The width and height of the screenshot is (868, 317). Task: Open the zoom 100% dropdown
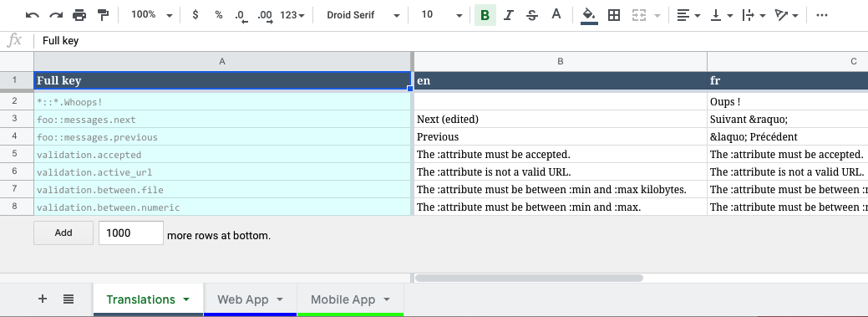(x=152, y=15)
